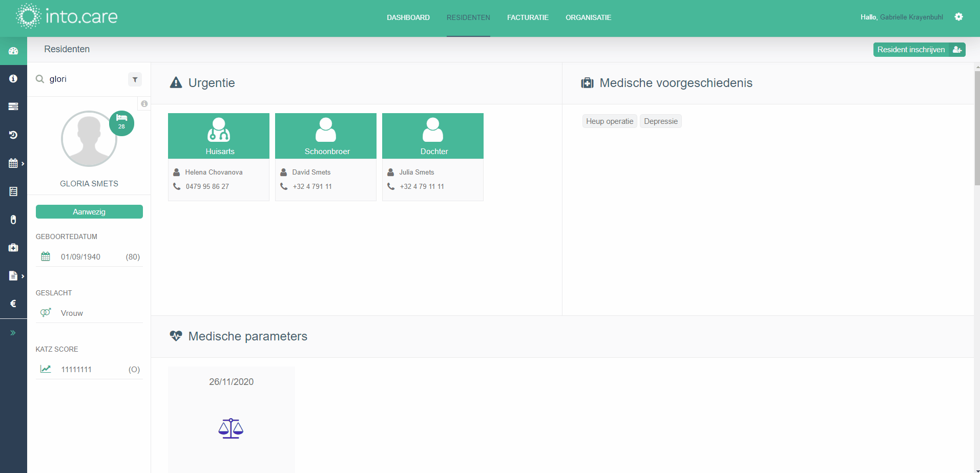Image resolution: width=980 pixels, height=473 pixels.
Task: Click David Smets phone icon
Action: [x=284, y=186]
